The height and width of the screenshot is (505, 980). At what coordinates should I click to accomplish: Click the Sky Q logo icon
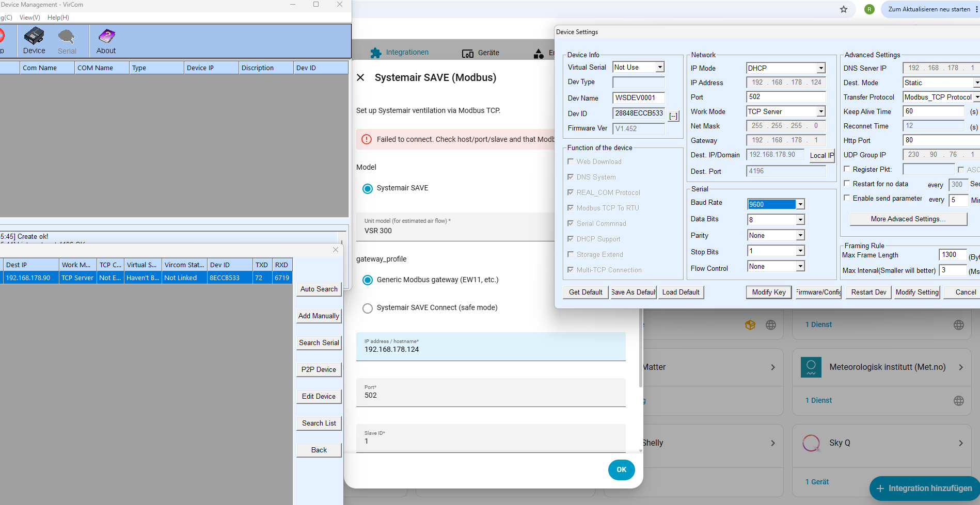coord(811,443)
